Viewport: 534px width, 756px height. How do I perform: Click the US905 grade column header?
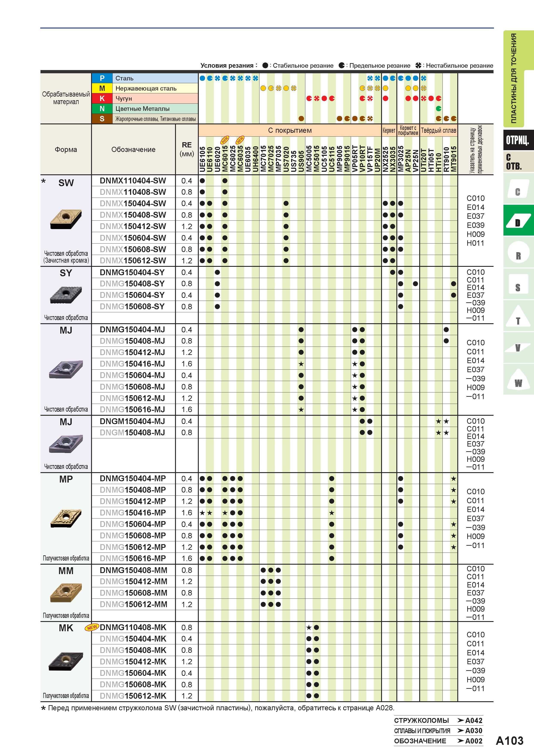pos(301,161)
